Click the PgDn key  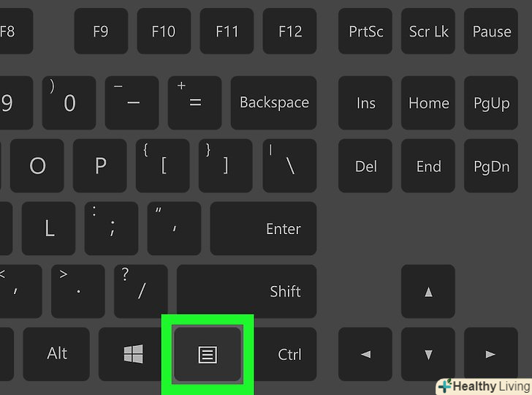point(490,166)
